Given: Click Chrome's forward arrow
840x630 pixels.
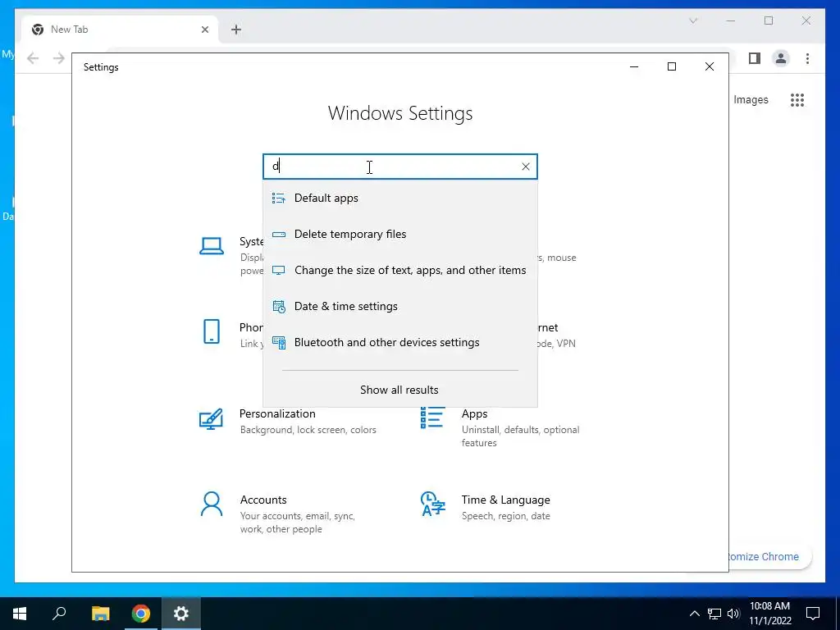Looking at the screenshot, I should click(59, 58).
